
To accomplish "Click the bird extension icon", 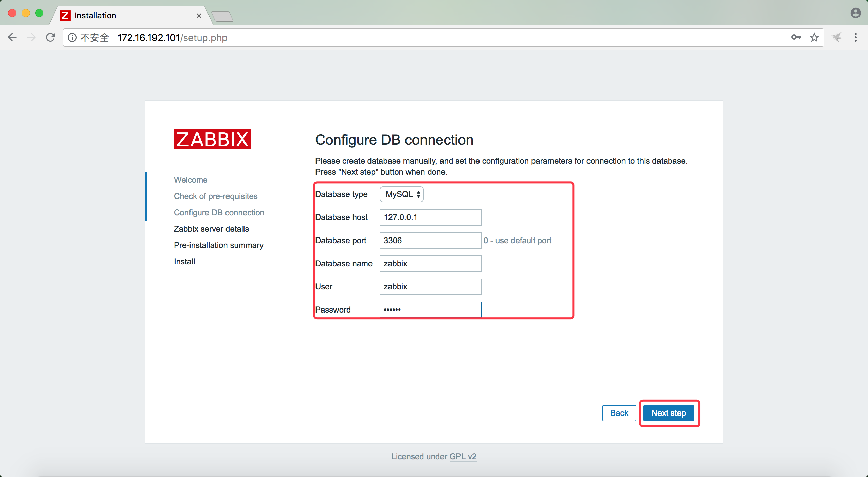I will tap(837, 37).
